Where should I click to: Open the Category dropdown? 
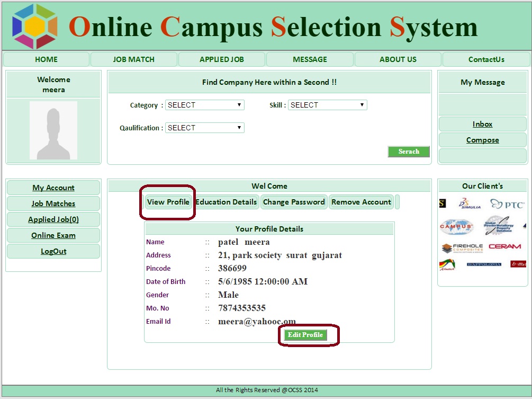click(204, 105)
